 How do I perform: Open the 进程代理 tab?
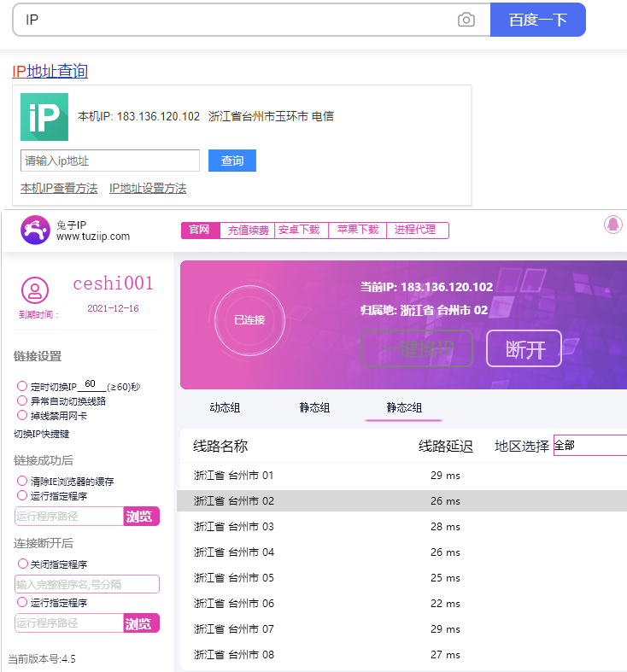[x=417, y=231]
